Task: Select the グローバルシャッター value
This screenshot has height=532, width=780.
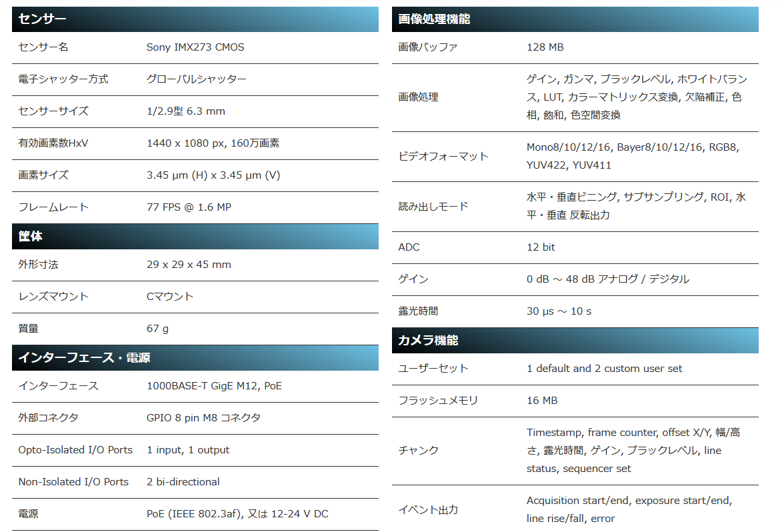Action: pos(197,79)
